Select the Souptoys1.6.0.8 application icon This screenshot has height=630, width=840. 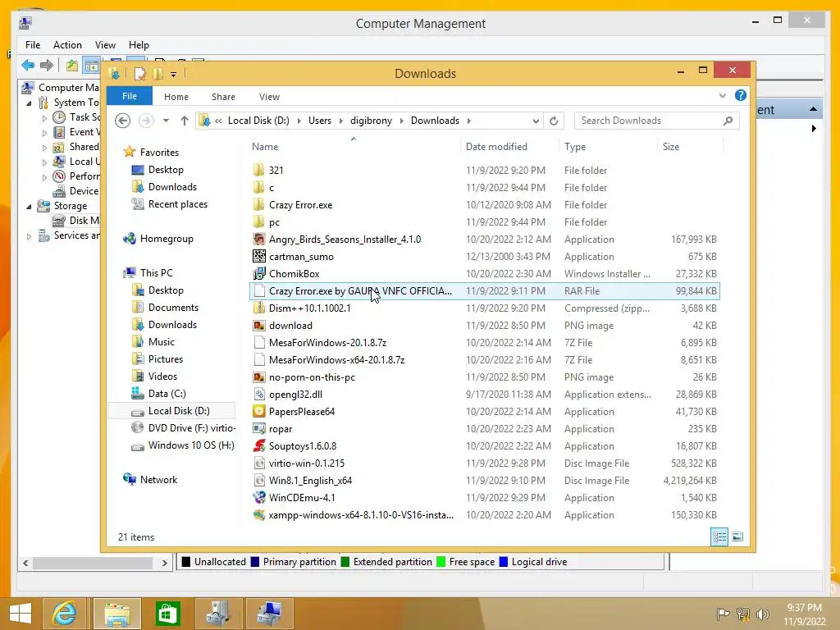pyautogui.click(x=259, y=445)
